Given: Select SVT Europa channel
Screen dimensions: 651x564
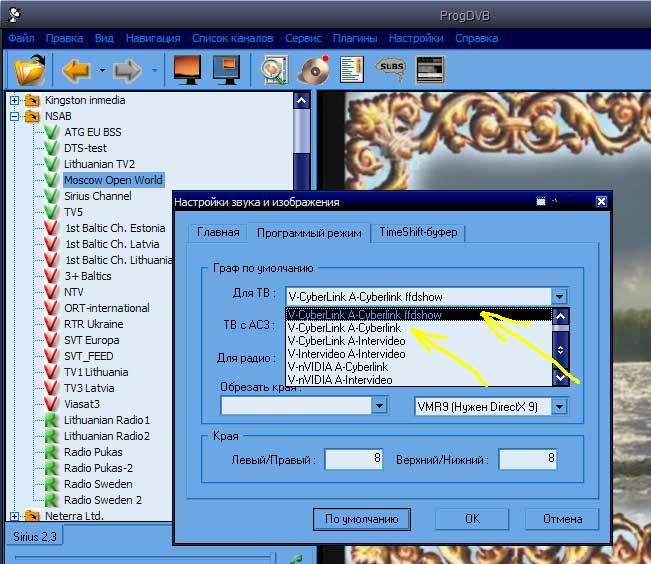Looking at the screenshot, I should pyautogui.click(x=91, y=340).
